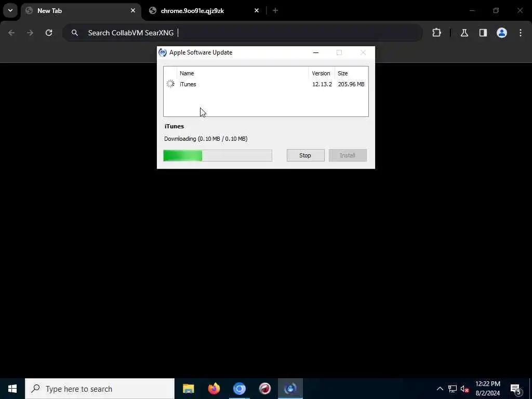Click the search magnifier in the address bar
Image resolution: width=532 pixels, height=399 pixels.
(75, 33)
